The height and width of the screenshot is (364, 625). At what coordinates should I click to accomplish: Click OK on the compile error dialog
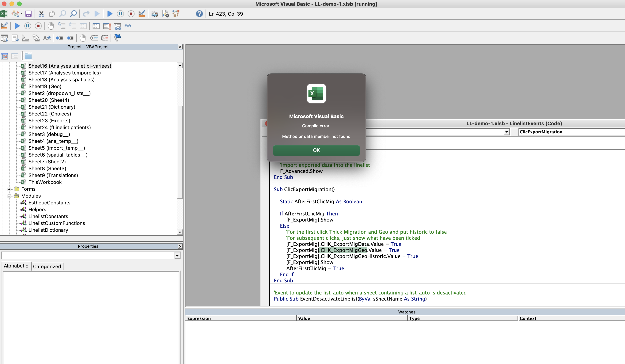pyautogui.click(x=316, y=150)
